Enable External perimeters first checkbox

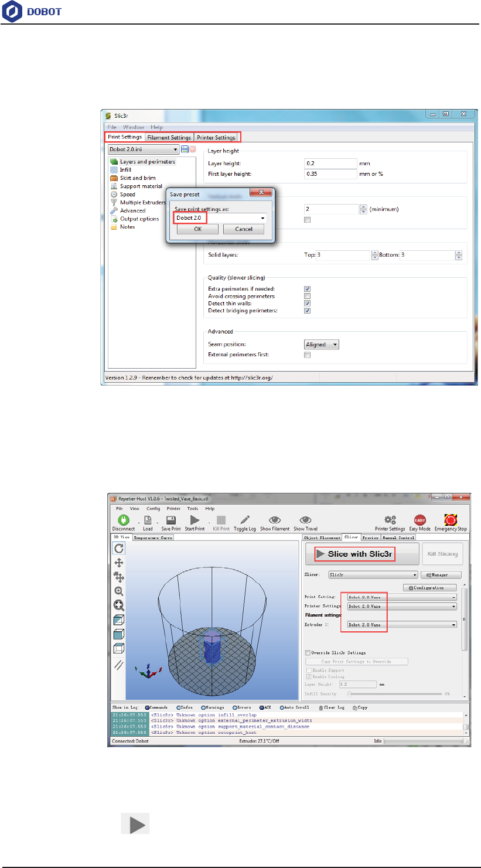(307, 355)
